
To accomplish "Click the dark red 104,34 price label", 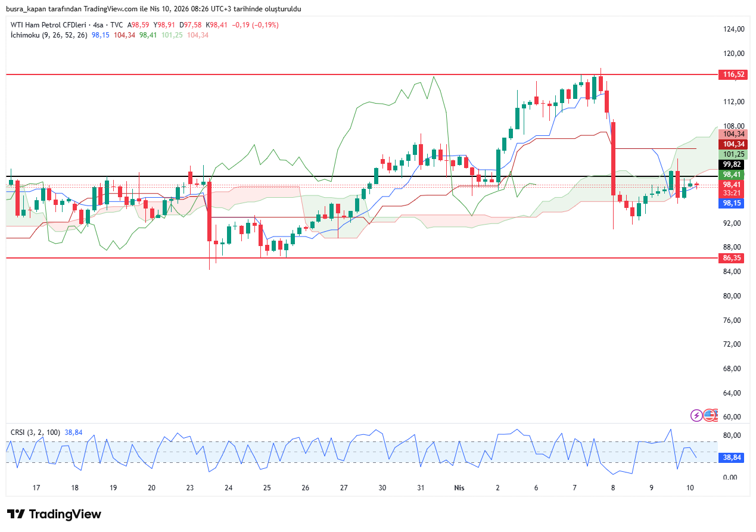I will [x=732, y=144].
